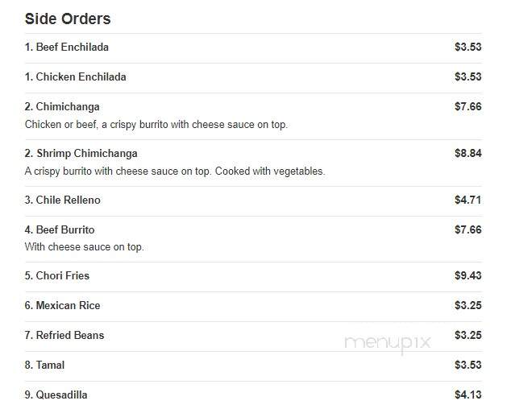Click the Chimichanga description about crispy burrito
This screenshot has height=409, width=532.
tap(156, 125)
